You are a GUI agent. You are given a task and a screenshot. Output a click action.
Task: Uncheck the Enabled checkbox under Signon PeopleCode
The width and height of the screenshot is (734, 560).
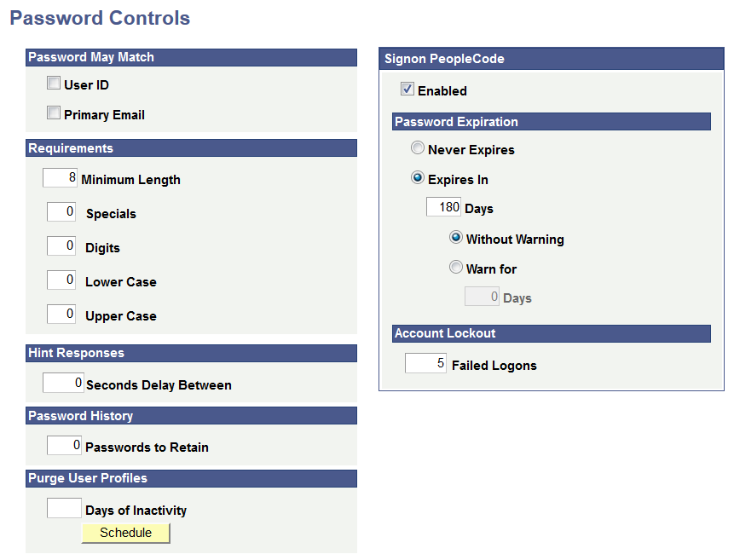point(407,89)
